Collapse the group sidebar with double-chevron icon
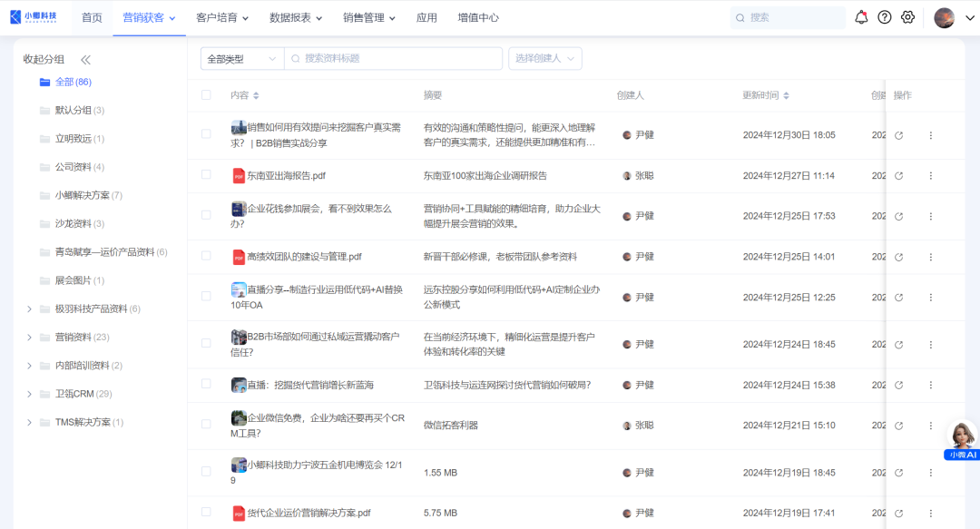The image size is (980, 529). click(85, 60)
